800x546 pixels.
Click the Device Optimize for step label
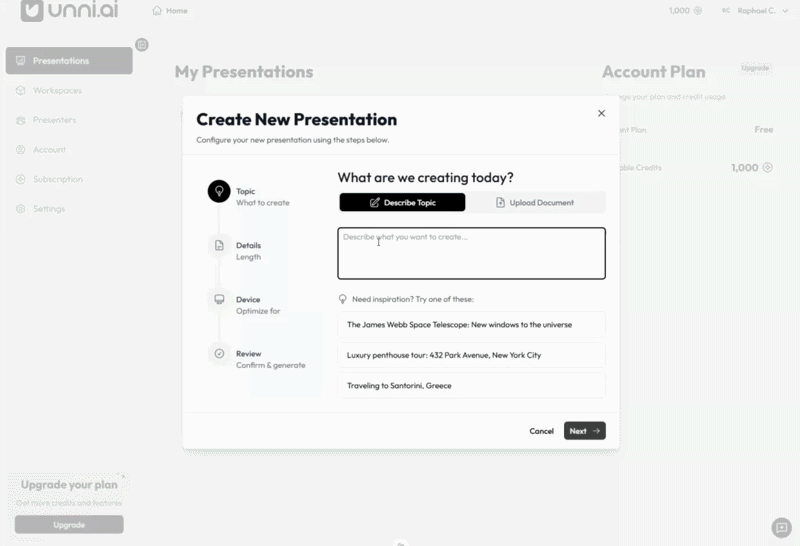pyautogui.click(x=258, y=305)
